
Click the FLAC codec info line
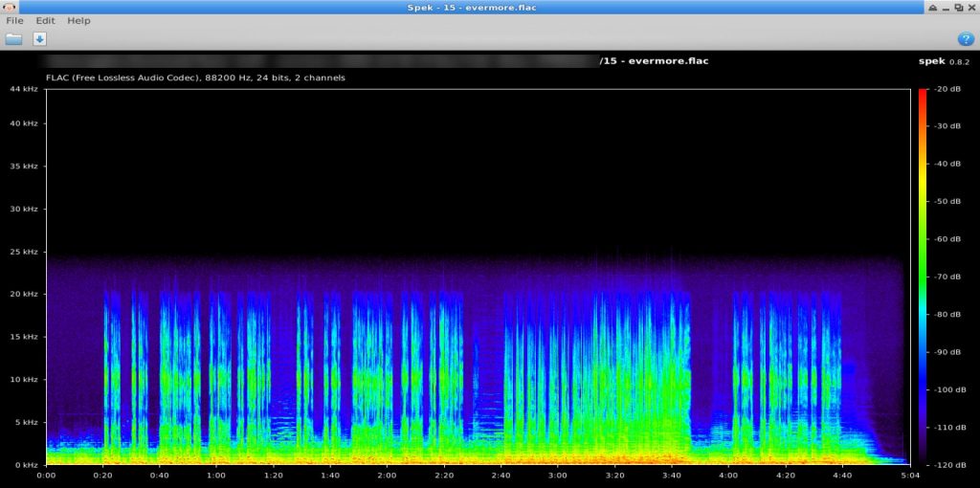(x=195, y=78)
